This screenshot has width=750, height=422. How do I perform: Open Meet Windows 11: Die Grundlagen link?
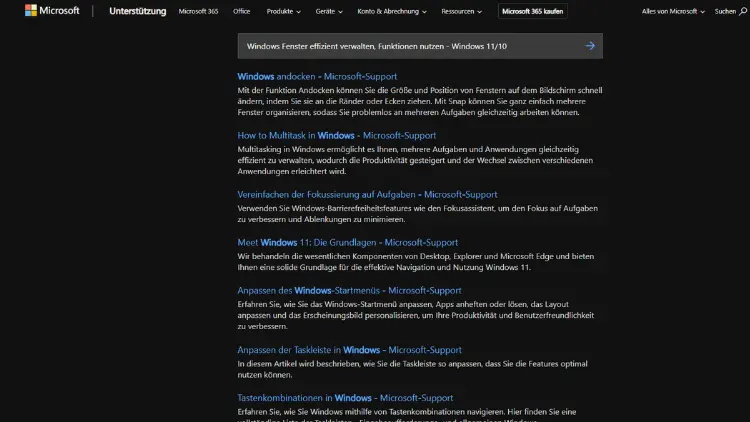click(x=348, y=243)
